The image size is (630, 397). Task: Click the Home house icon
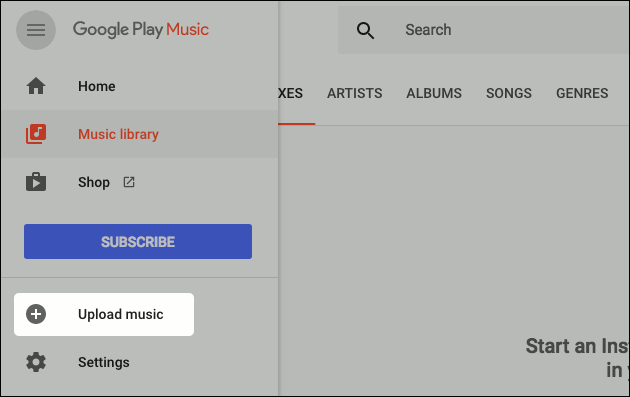(36, 86)
